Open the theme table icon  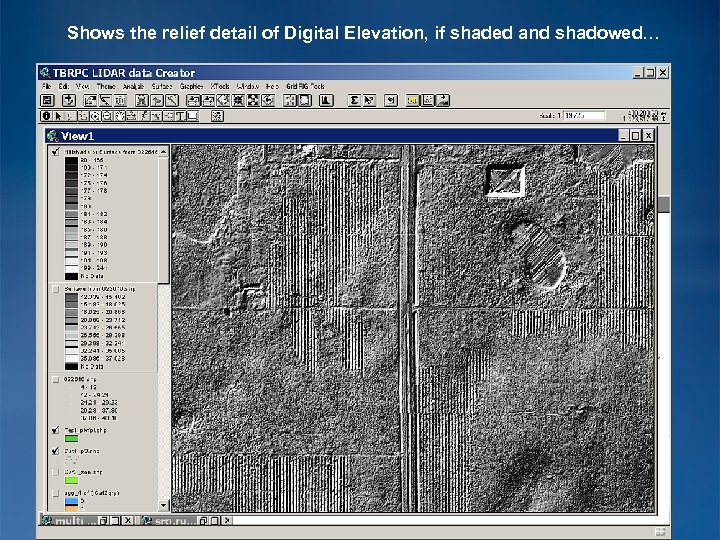120,100
